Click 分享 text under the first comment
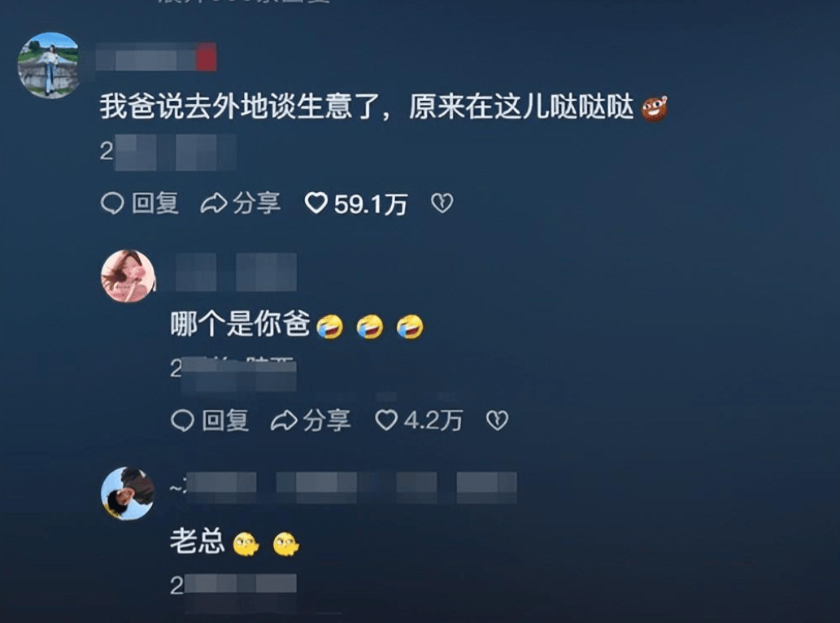This screenshot has width=840, height=623. tap(257, 203)
